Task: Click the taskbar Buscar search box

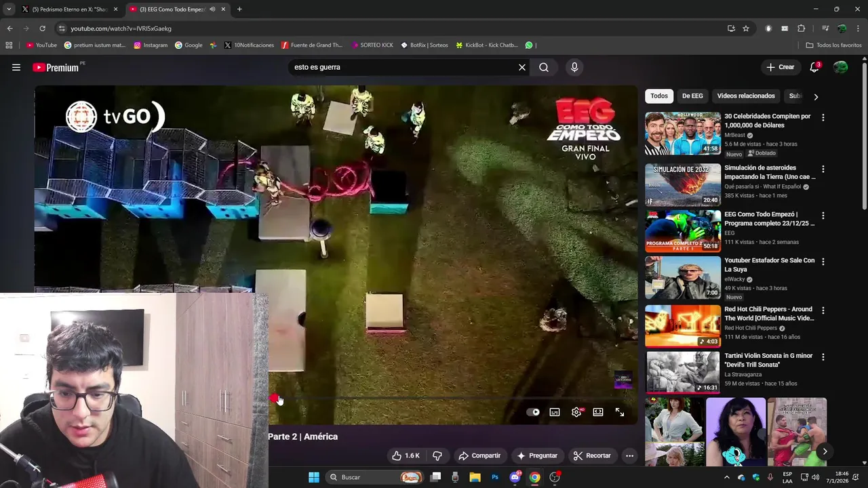Action: point(374,477)
